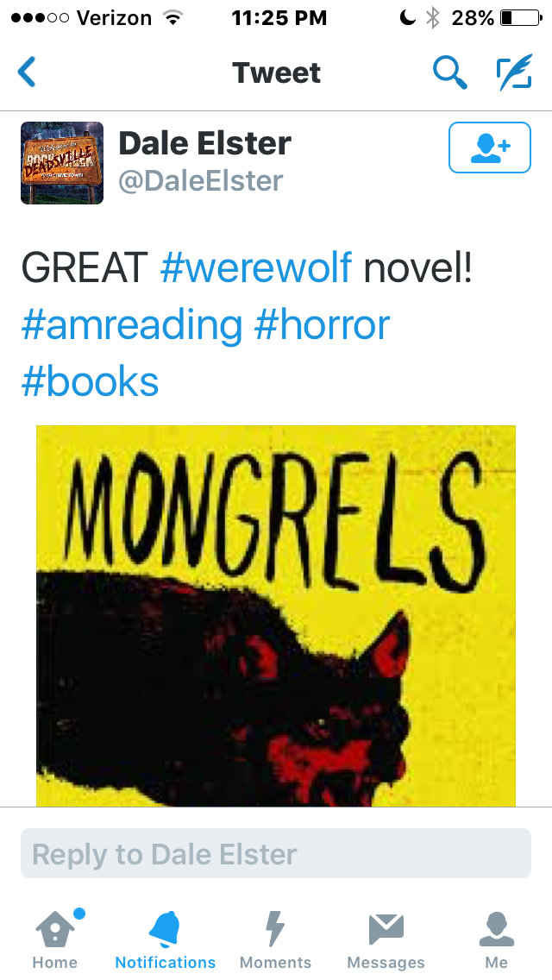Tap the Wi-Fi icon in status bar

tap(172, 18)
